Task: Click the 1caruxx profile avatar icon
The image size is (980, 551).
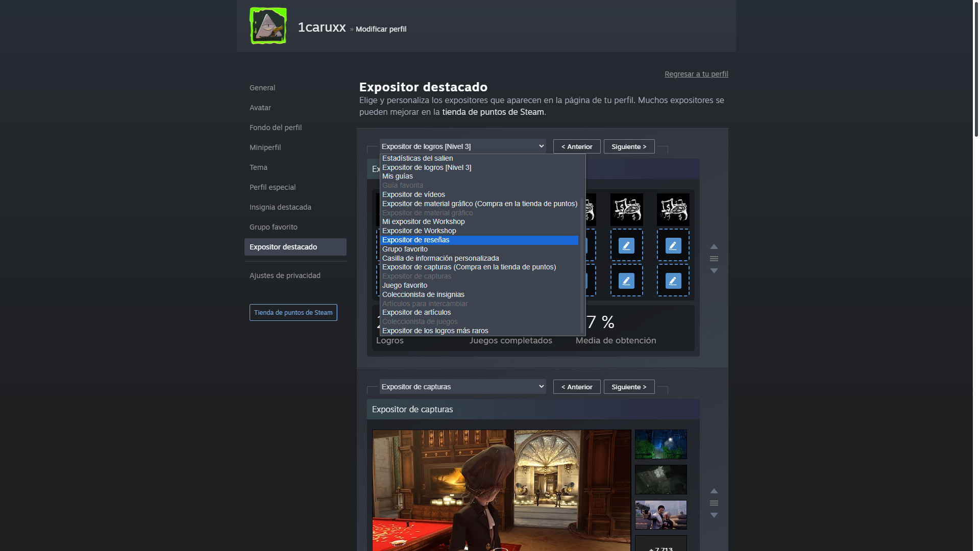Action: pyautogui.click(x=268, y=26)
